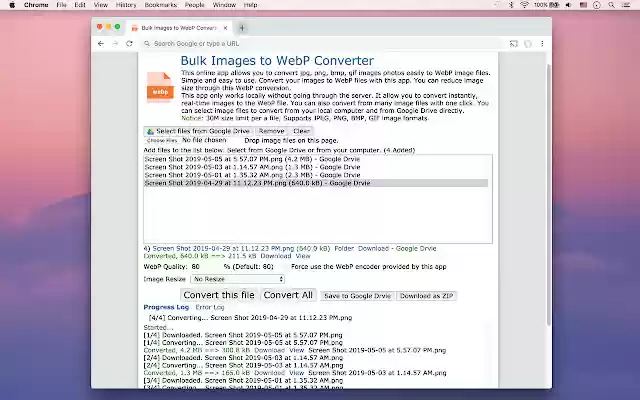Switch to the Error Log tab

tap(210, 307)
